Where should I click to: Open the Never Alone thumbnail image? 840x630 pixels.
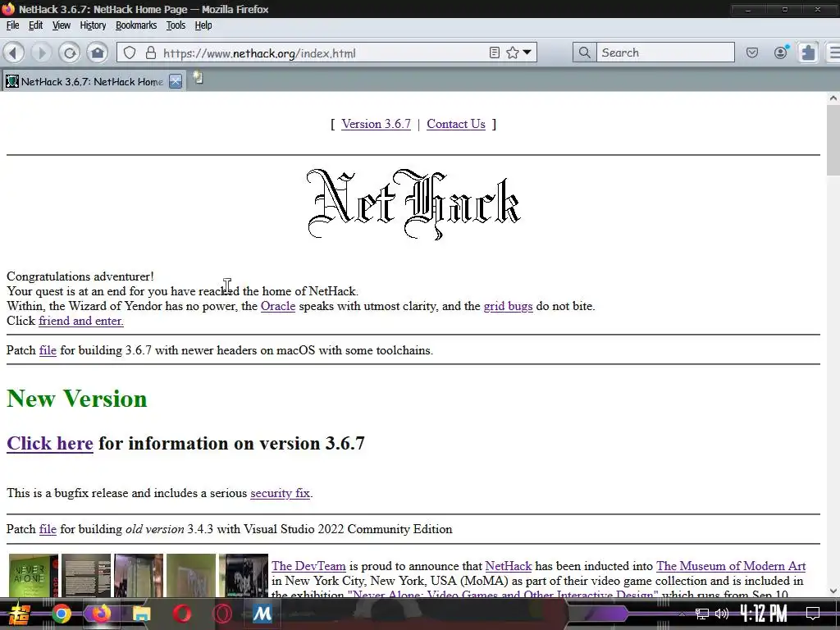33,575
